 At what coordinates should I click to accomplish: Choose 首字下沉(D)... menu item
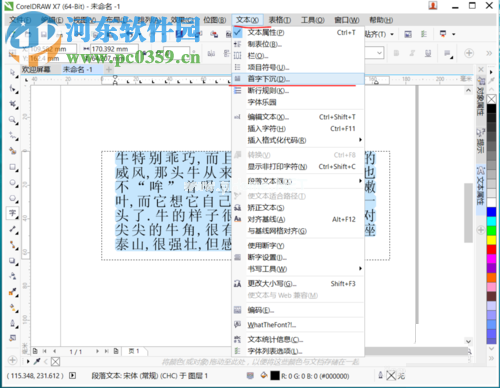click(298, 79)
